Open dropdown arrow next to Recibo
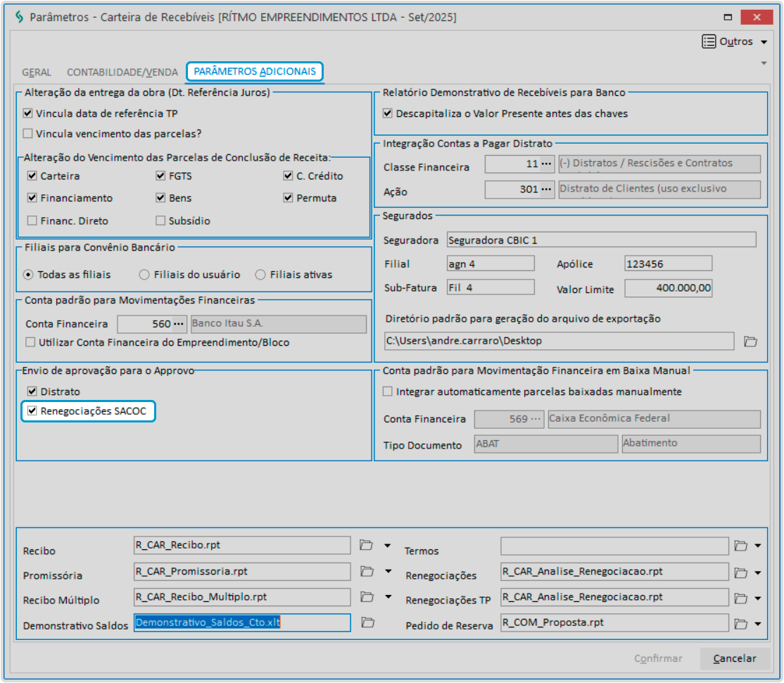Image resolution: width=784 pixels, height=683 pixels. click(x=388, y=546)
